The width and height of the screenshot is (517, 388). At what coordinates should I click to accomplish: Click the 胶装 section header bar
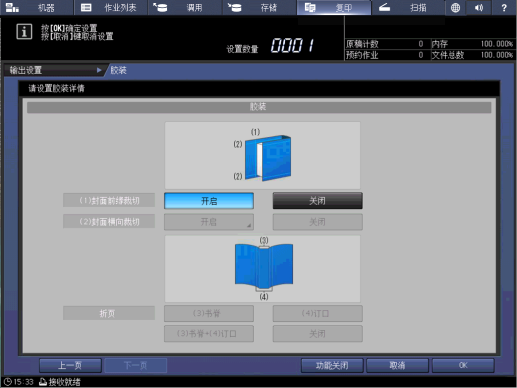(x=259, y=107)
